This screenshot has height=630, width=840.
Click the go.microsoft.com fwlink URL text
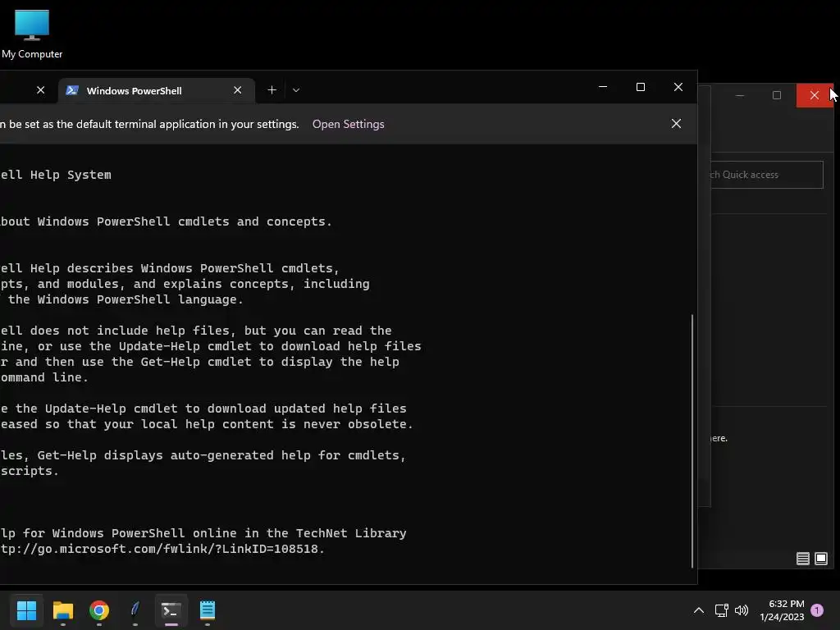click(x=162, y=549)
